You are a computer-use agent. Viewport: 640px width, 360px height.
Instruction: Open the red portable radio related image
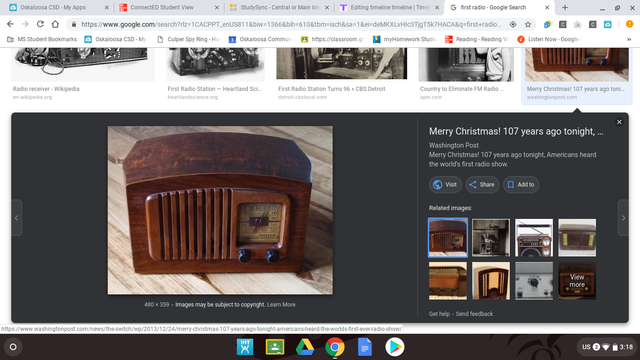534,238
